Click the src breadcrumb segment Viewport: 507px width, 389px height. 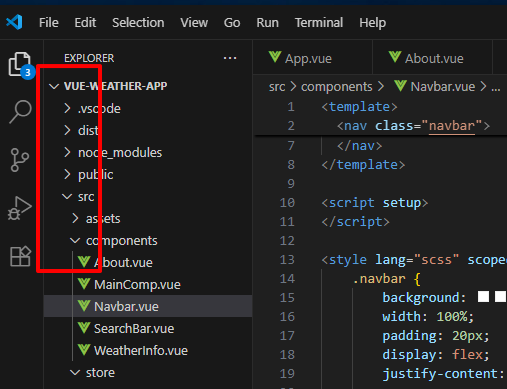pos(277,87)
